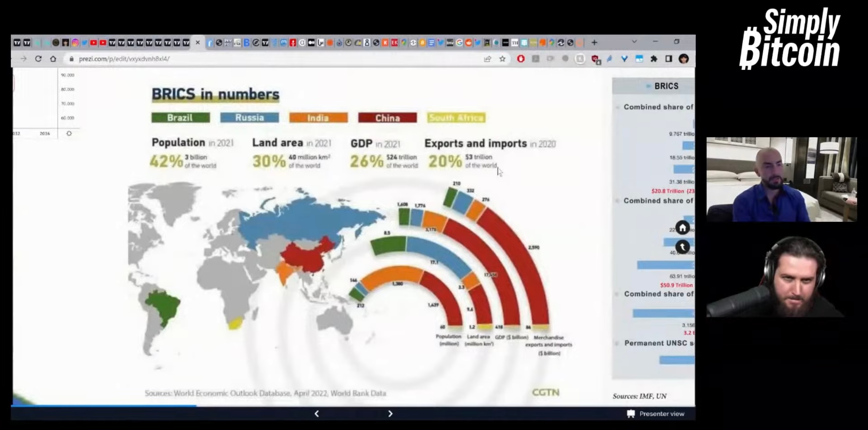Image resolution: width=868 pixels, height=430 pixels.
Task: Click the 20% exports and imports figure
Action: pos(445,161)
